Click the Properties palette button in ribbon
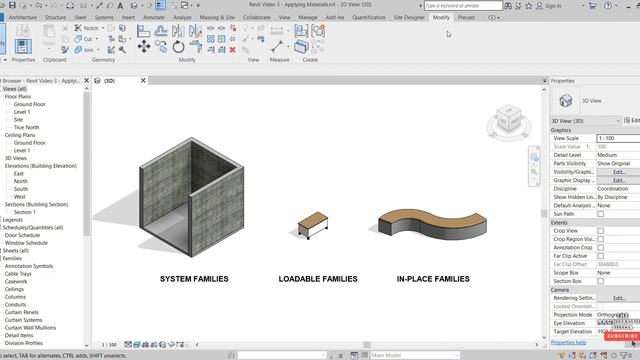Viewport: 640px width, 360px height. 23,46
